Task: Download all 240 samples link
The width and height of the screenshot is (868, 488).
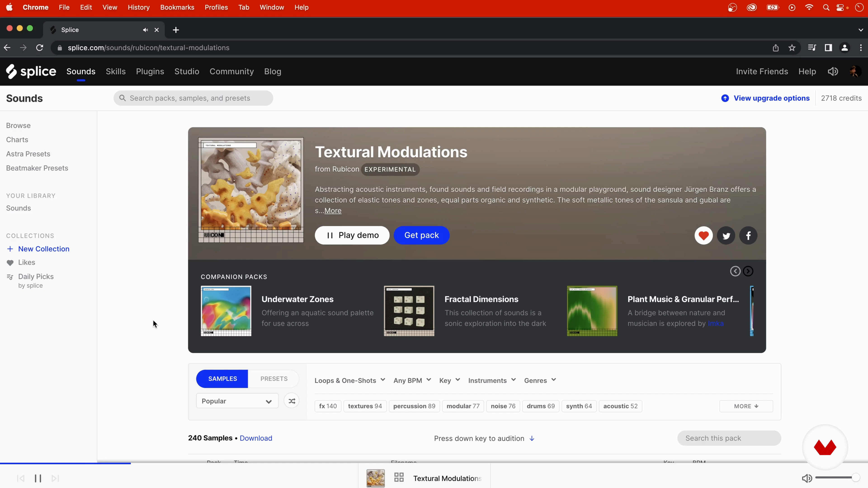Action: (x=256, y=438)
